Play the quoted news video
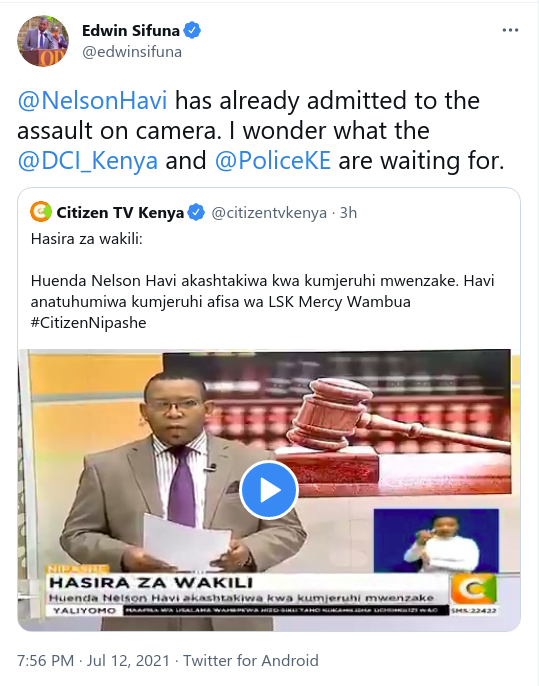Image resolution: width=539 pixels, height=686 pixels. pyautogui.click(x=269, y=490)
